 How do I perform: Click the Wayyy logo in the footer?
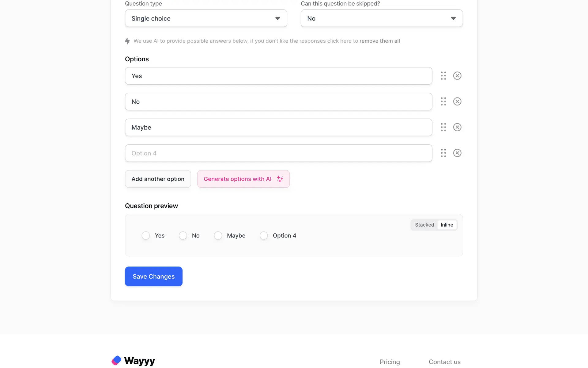tap(133, 361)
